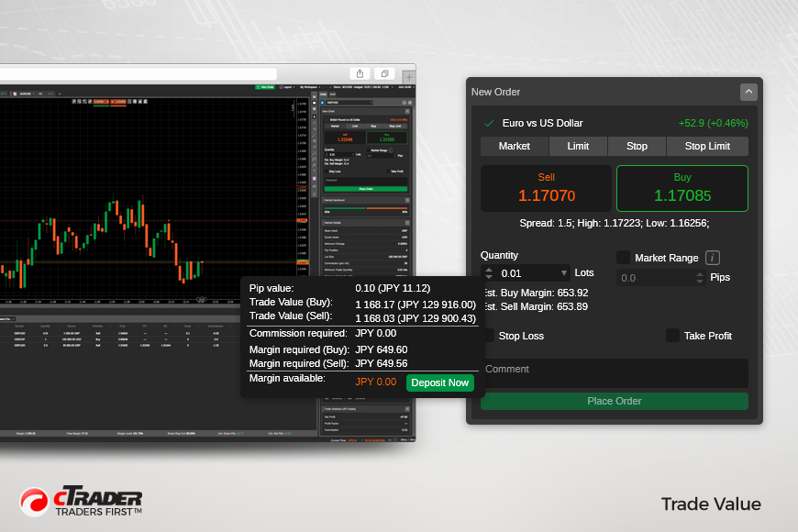Open a new browser tab with plus
The width and height of the screenshot is (798, 532).
[x=409, y=77]
